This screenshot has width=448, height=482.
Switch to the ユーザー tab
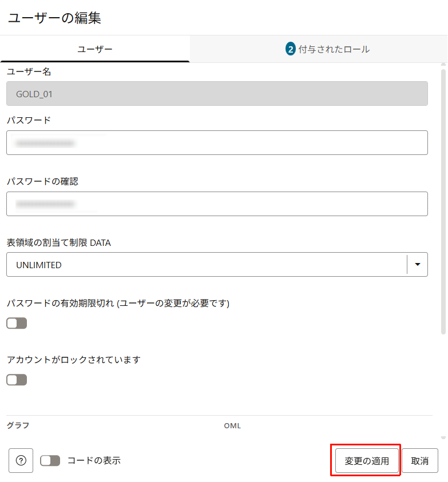pos(95,49)
